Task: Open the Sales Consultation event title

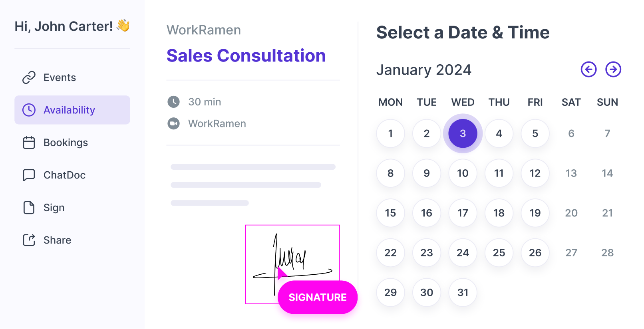Action: point(246,55)
